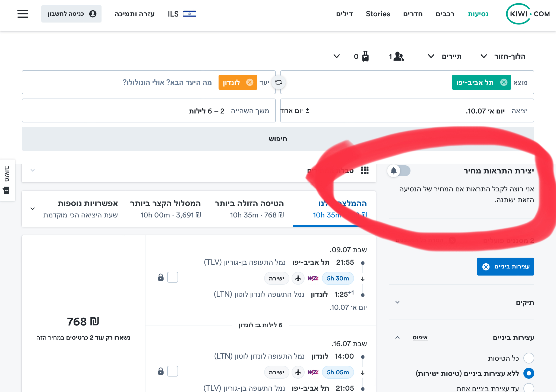The height and width of the screenshot is (392, 556).
Task: Toggle the price alerts bell switch
Action: [x=399, y=171]
